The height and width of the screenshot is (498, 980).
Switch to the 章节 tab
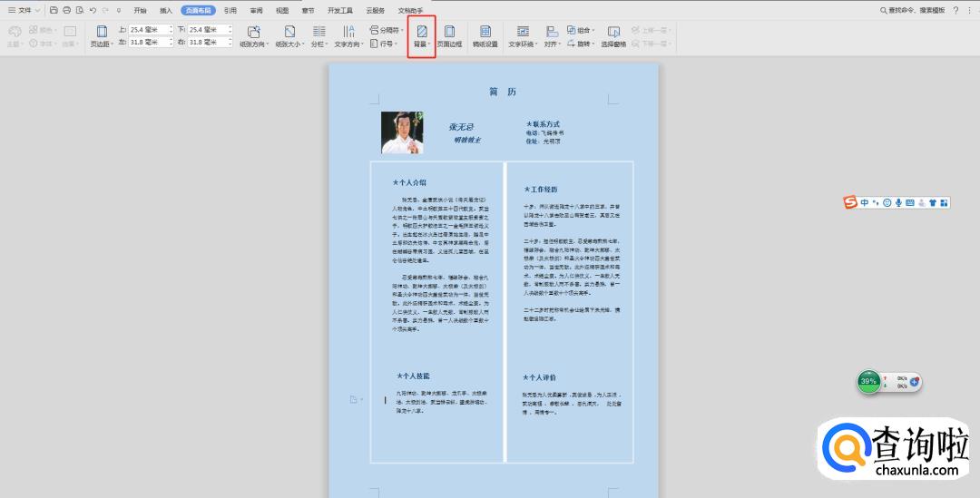tap(309, 11)
